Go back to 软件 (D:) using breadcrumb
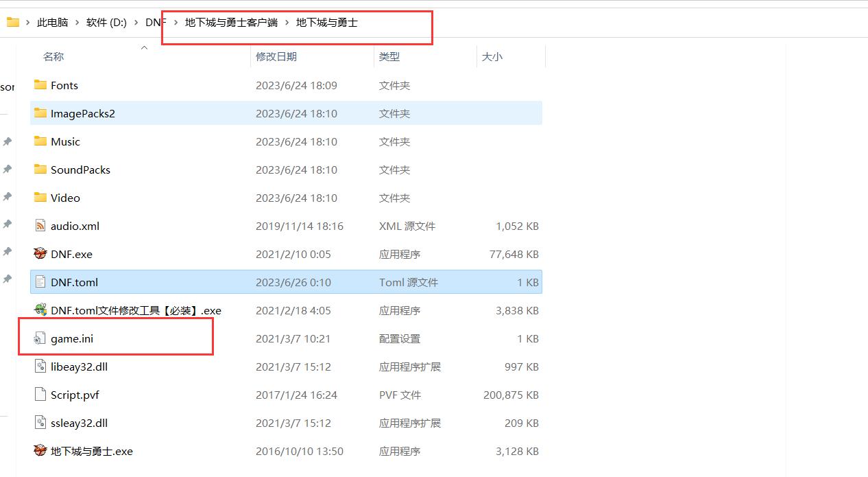Screen dimensions: 868x477 pos(106,21)
